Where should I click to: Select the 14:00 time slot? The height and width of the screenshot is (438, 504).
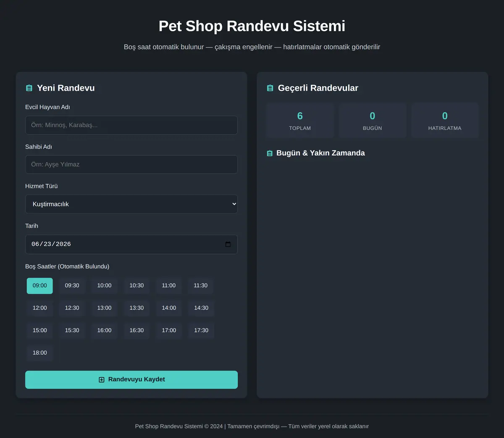coord(169,308)
